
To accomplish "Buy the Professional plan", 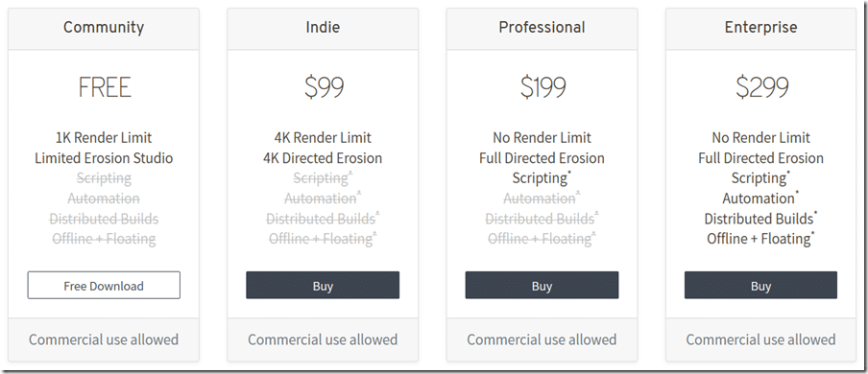I will pos(542,285).
